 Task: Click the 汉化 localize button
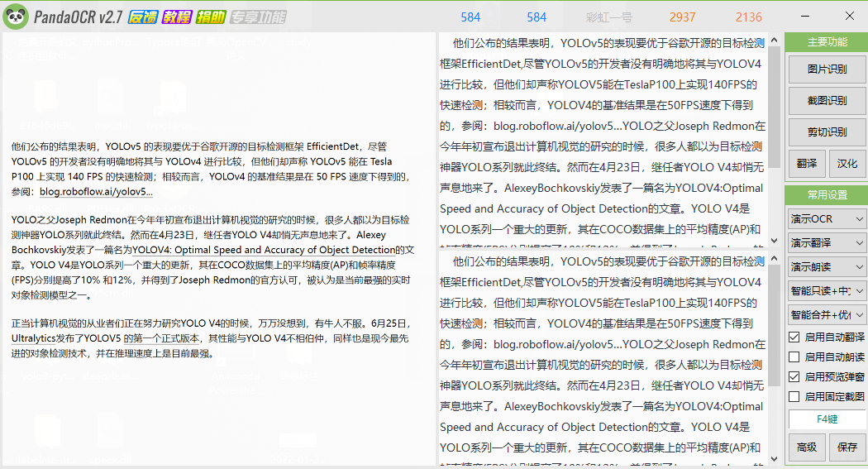[847, 164]
